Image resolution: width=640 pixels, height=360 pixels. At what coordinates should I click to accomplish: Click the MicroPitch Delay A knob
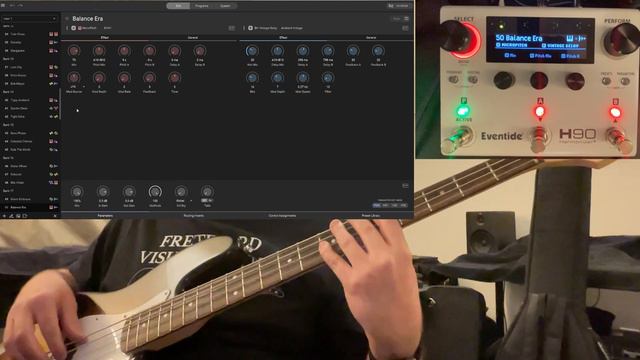[175, 51]
